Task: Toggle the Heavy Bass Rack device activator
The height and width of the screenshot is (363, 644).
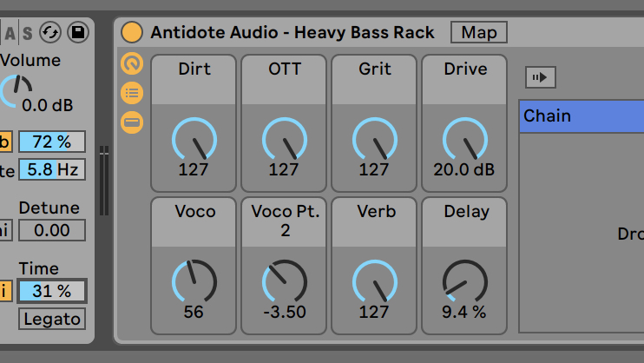Action: click(x=132, y=33)
